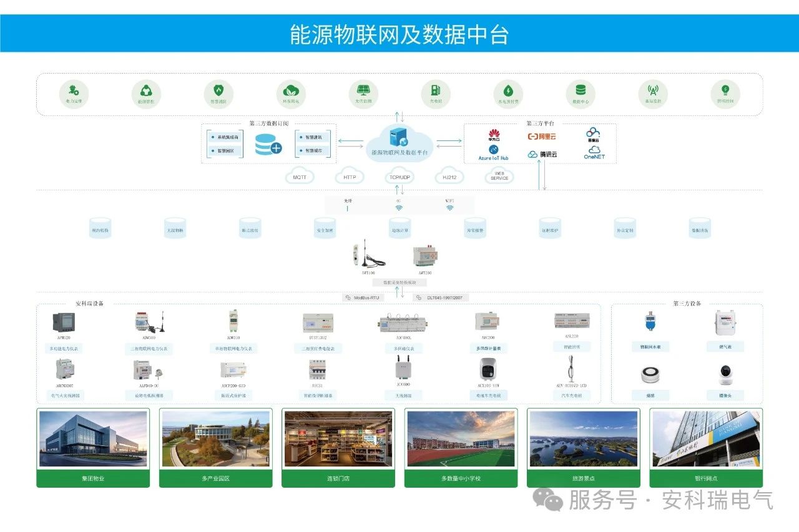The image size is (799, 532).
Task: Open the 多产业园区 campus photo card
Action: (x=215, y=448)
